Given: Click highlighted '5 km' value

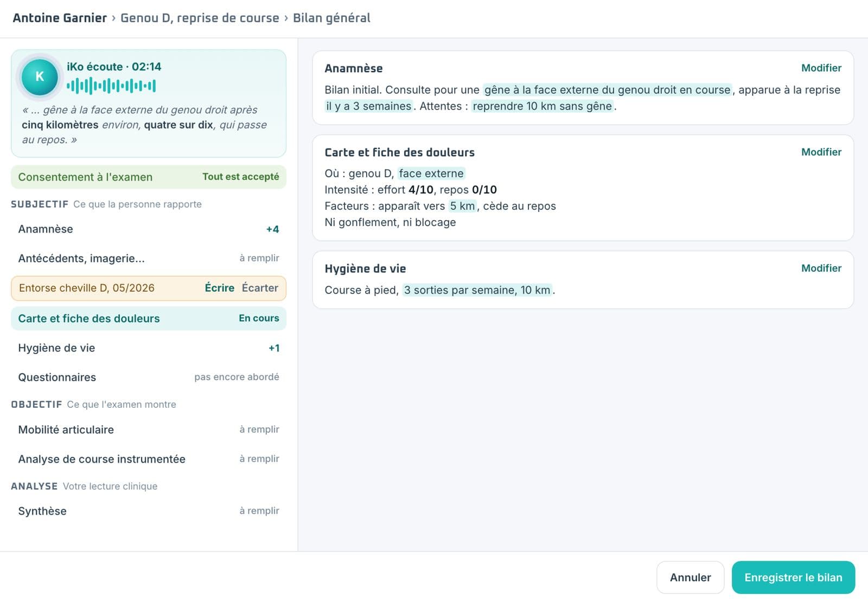Looking at the screenshot, I should pos(462,206).
